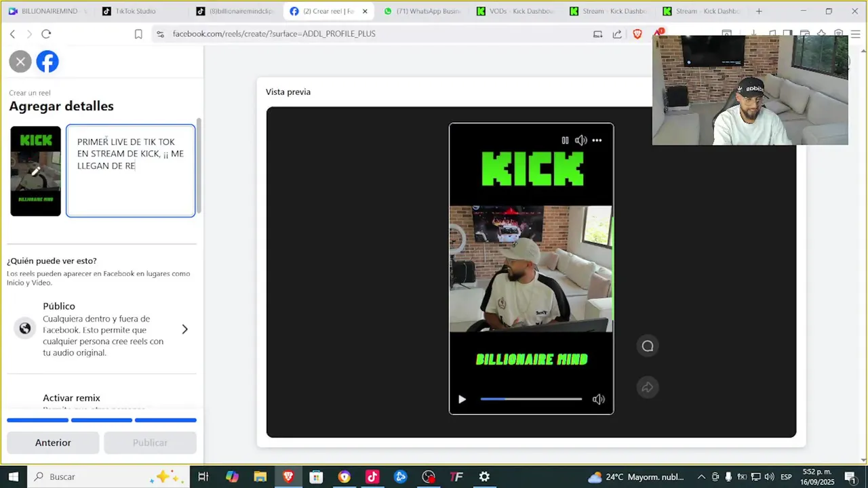Close the reel creator with X button
The width and height of the screenshot is (868, 488).
[20, 62]
